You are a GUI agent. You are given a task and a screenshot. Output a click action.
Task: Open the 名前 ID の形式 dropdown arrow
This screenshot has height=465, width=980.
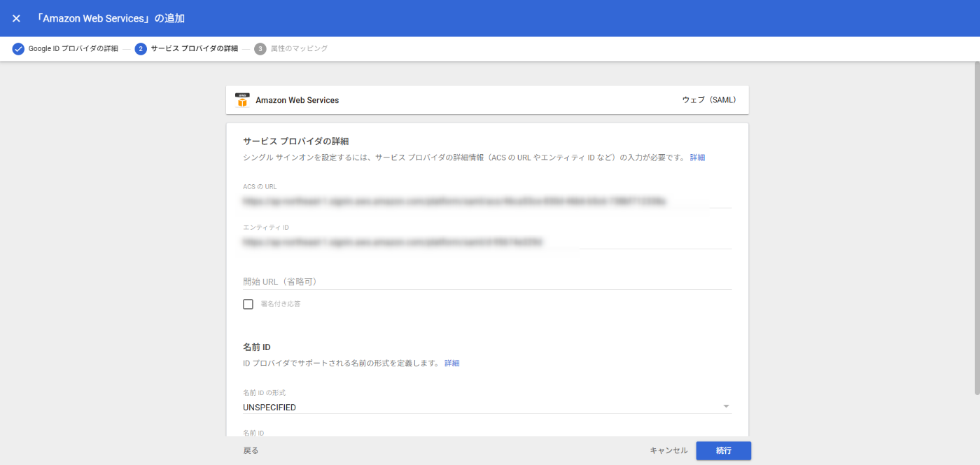[x=726, y=406]
